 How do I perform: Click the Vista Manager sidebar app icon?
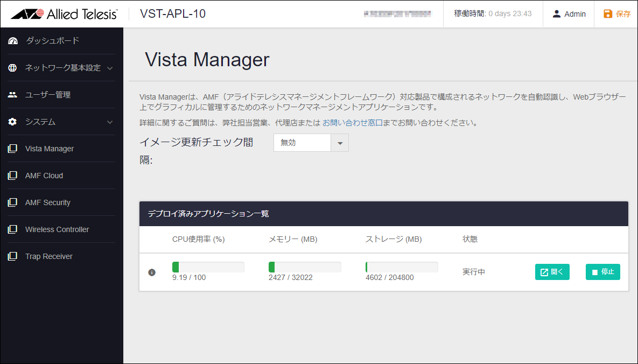tap(12, 149)
